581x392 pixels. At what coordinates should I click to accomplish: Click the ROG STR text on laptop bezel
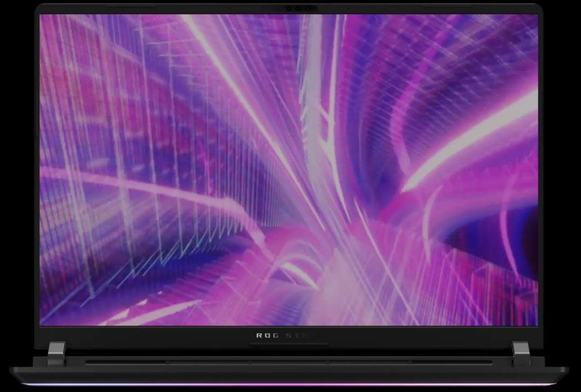pyautogui.click(x=283, y=335)
